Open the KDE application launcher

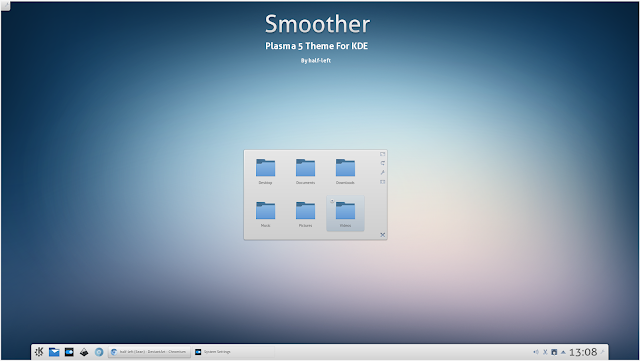39,352
